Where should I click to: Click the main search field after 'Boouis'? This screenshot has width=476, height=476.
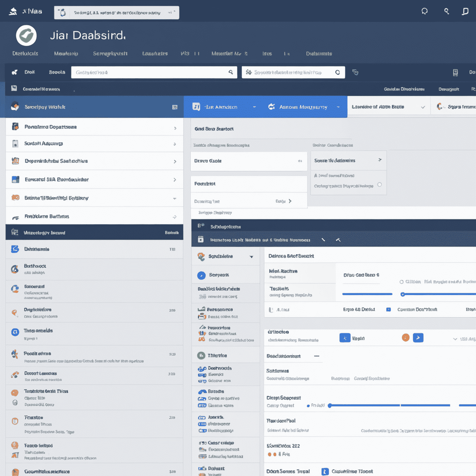(x=154, y=72)
